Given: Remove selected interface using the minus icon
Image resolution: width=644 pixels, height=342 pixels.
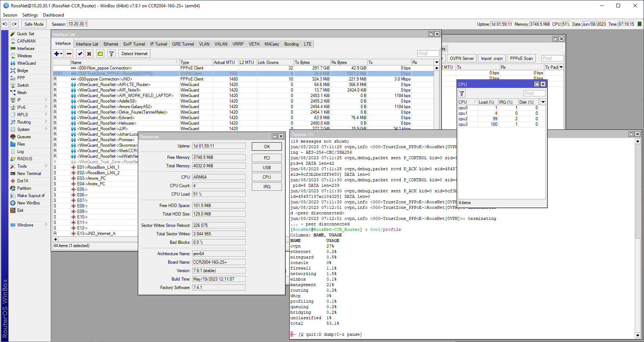Looking at the screenshot, I should pyautogui.click(x=69, y=53).
